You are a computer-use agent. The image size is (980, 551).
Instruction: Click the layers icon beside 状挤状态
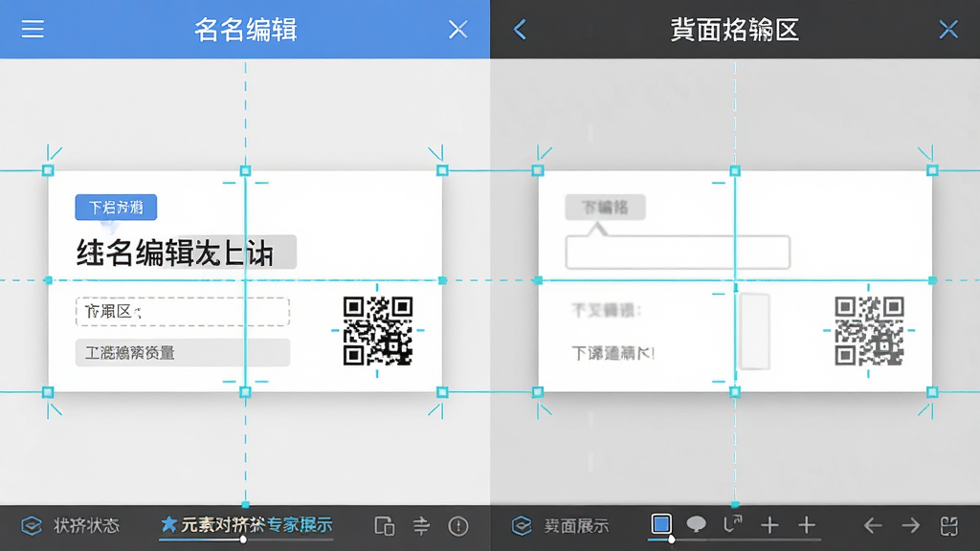click(32, 525)
